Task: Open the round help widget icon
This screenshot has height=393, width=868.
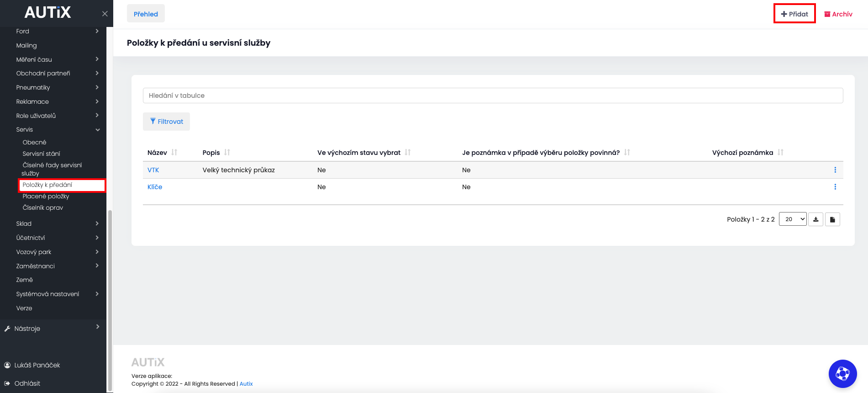Action: [842, 374]
